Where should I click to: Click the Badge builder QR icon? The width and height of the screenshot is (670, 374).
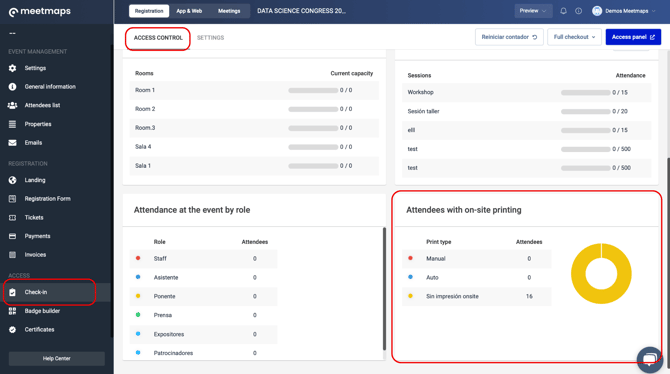(x=12, y=311)
